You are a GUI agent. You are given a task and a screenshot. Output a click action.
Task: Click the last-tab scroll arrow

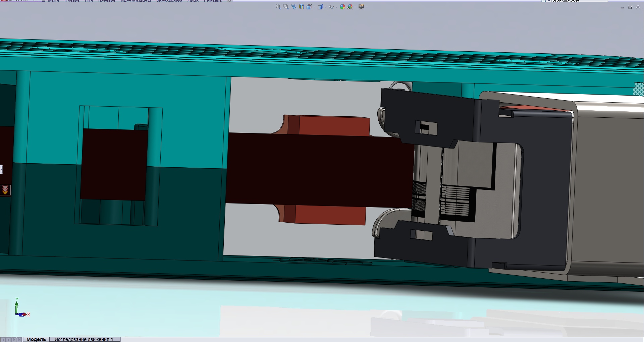(x=20, y=340)
